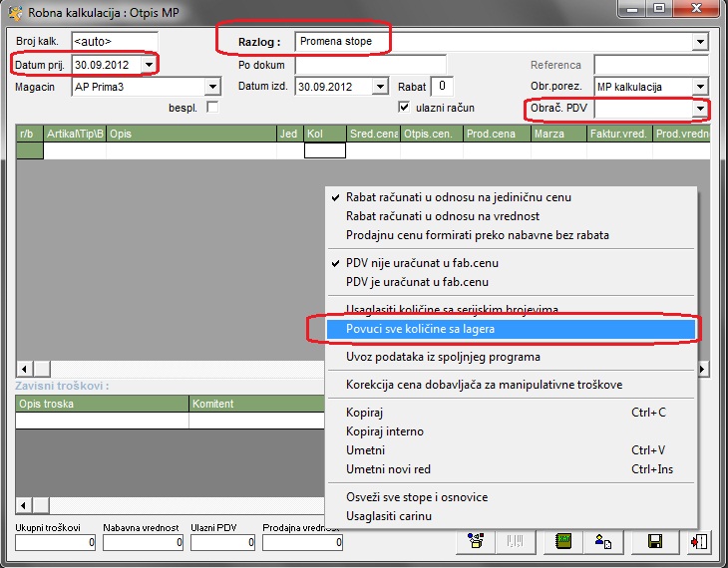Click the app icon in title bar
Screen dimensions: 728x568
(x=14, y=13)
